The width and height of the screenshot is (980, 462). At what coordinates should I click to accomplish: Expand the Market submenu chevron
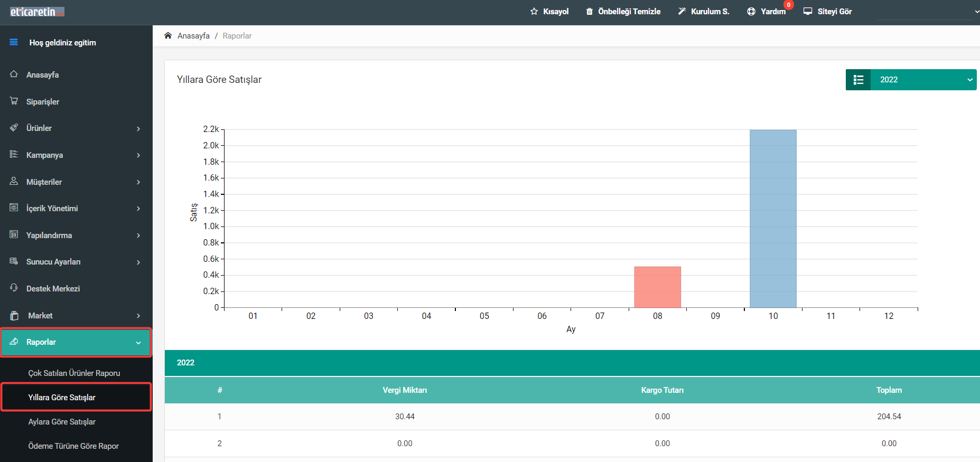[138, 316]
